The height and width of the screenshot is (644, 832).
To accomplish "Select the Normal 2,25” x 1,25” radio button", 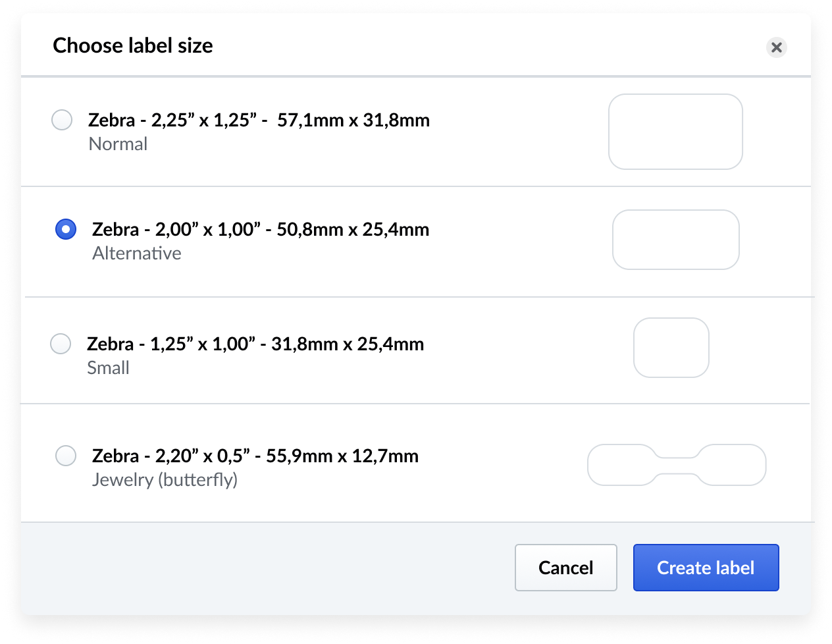I will (63, 120).
